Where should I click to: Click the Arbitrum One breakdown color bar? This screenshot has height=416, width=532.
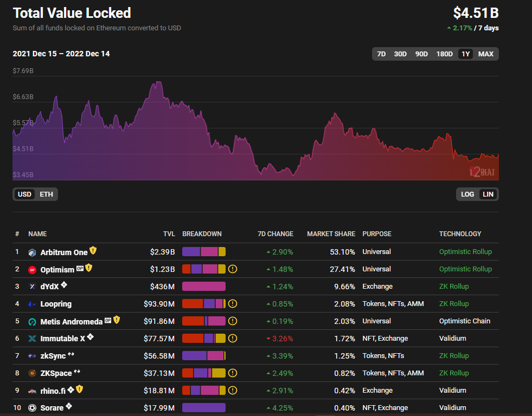point(204,252)
